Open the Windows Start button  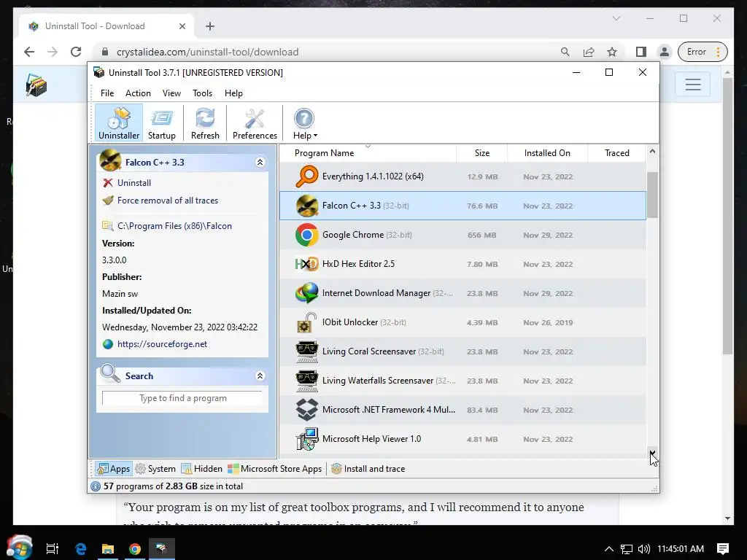[19, 548]
